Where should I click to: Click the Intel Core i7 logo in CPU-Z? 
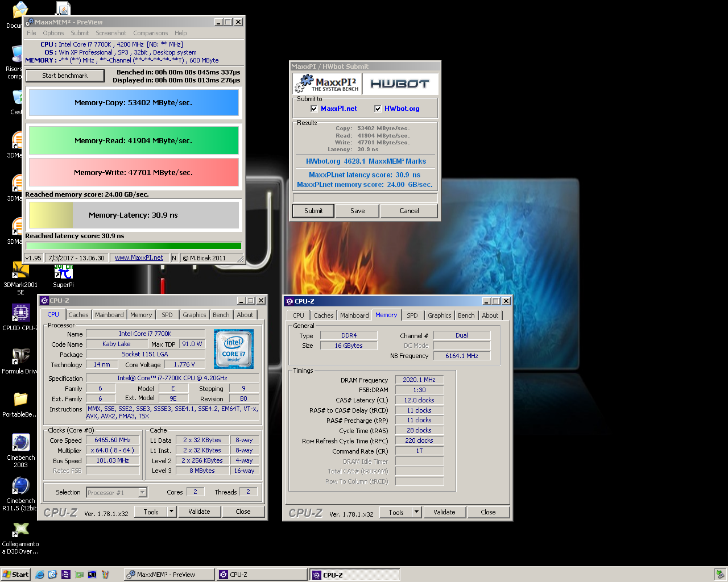coord(234,349)
